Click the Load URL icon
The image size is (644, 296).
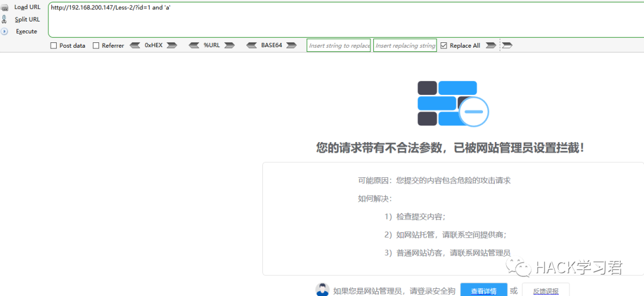(5, 7)
